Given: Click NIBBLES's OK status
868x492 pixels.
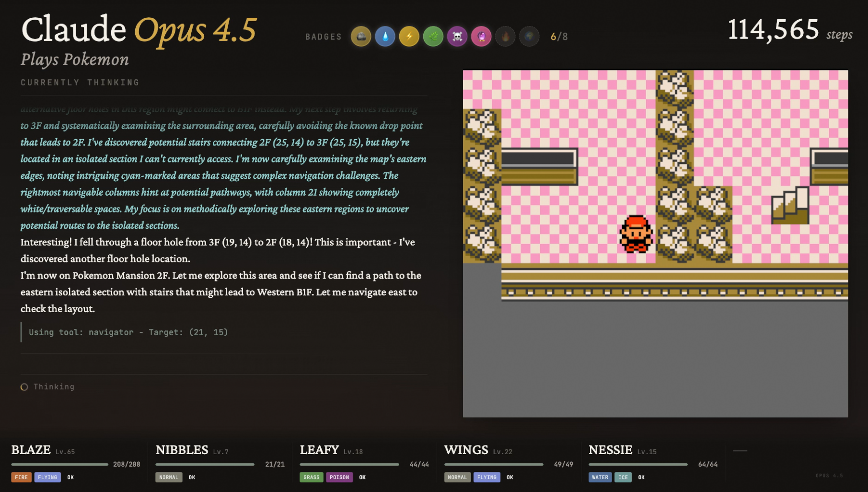Looking at the screenshot, I should pyautogui.click(x=192, y=477).
